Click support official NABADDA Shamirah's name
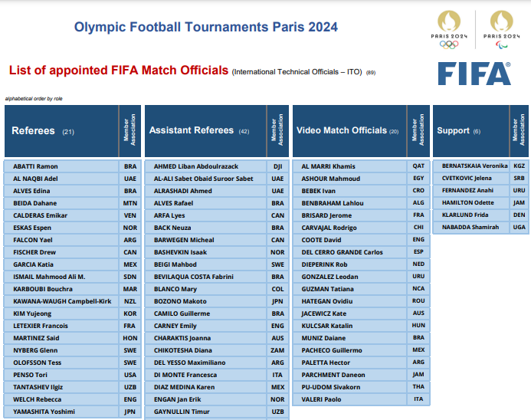 click(x=469, y=227)
